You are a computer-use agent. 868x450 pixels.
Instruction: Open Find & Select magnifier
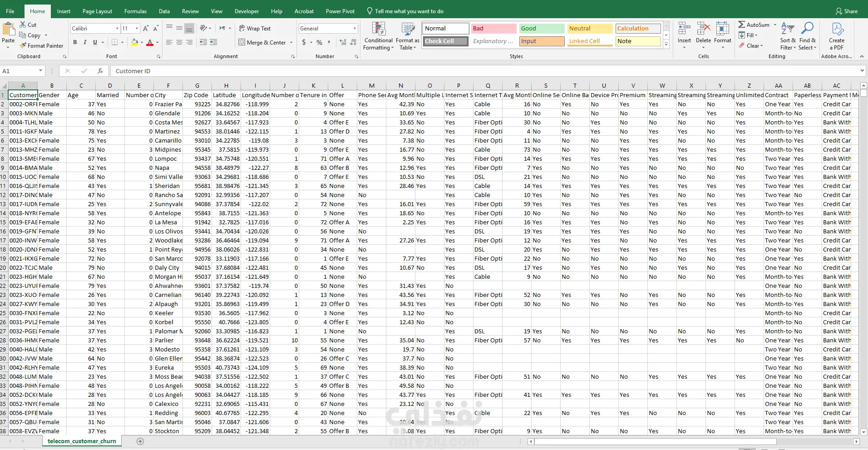(807, 35)
